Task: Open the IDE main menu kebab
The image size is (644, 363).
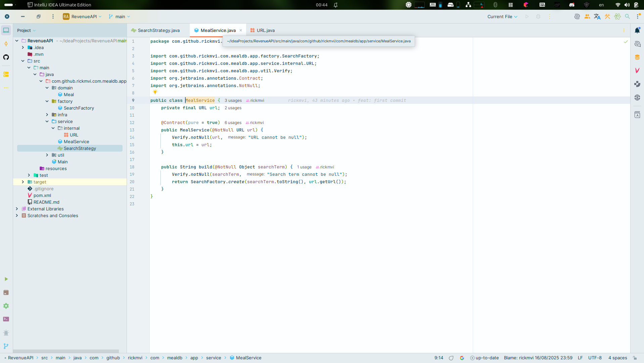Action: point(53,16)
